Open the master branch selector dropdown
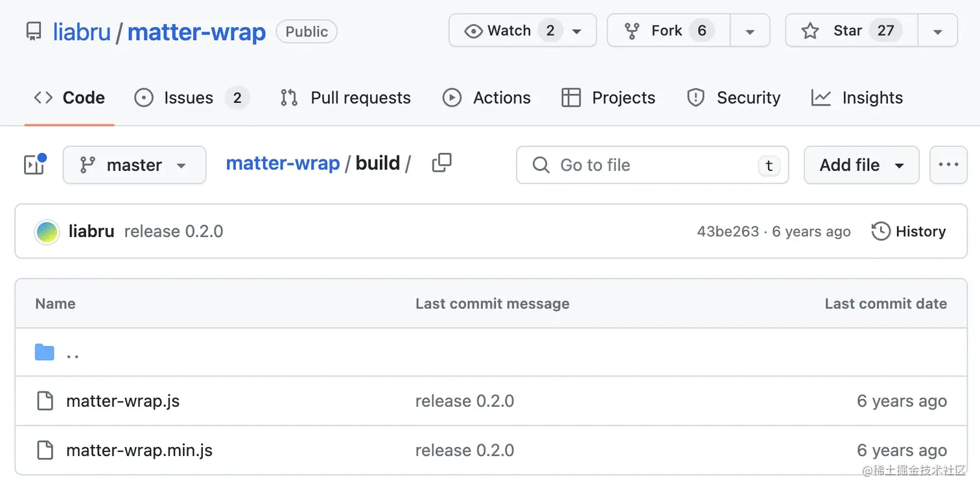The image size is (980, 491). point(134,165)
